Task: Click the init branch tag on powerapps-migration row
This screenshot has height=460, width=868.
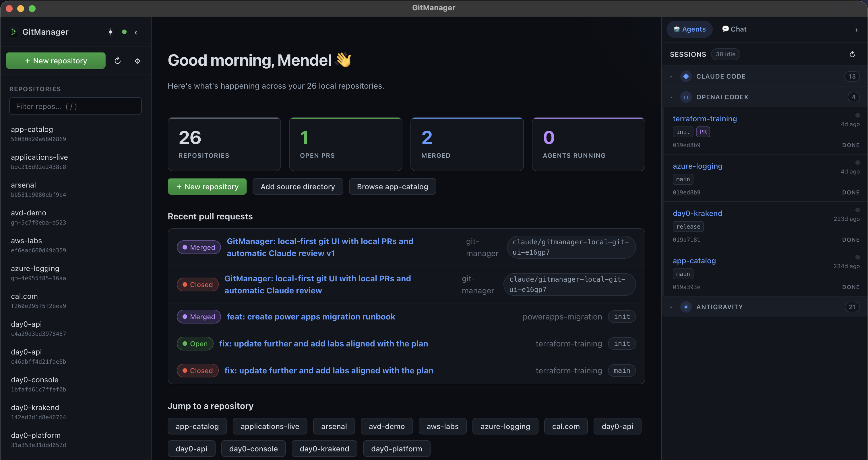Action: (x=622, y=317)
